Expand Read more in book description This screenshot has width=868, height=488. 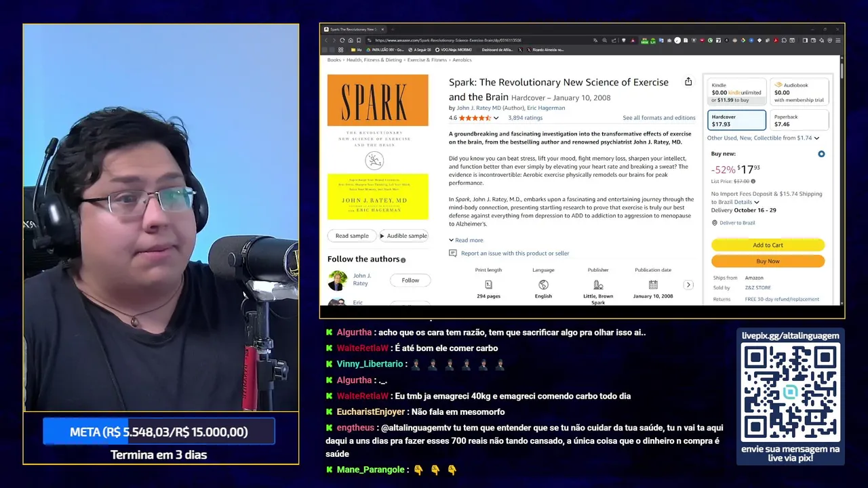pos(466,240)
